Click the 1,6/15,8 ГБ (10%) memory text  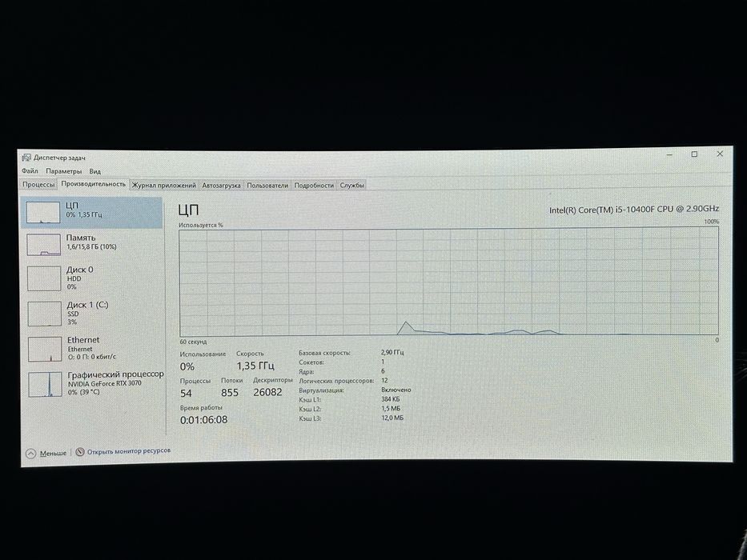(91, 246)
